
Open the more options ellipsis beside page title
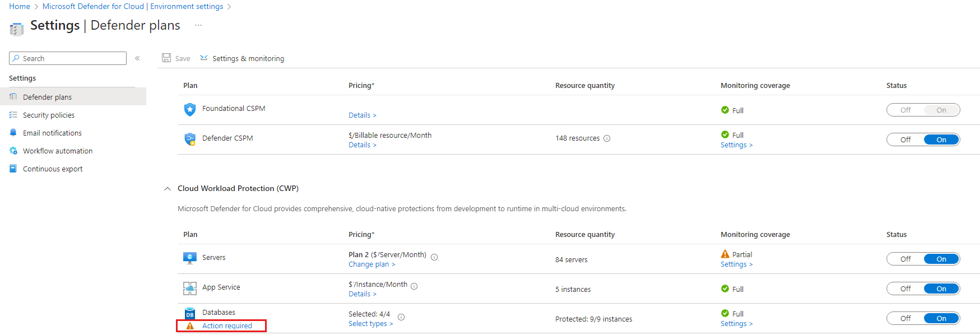tap(198, 25)
